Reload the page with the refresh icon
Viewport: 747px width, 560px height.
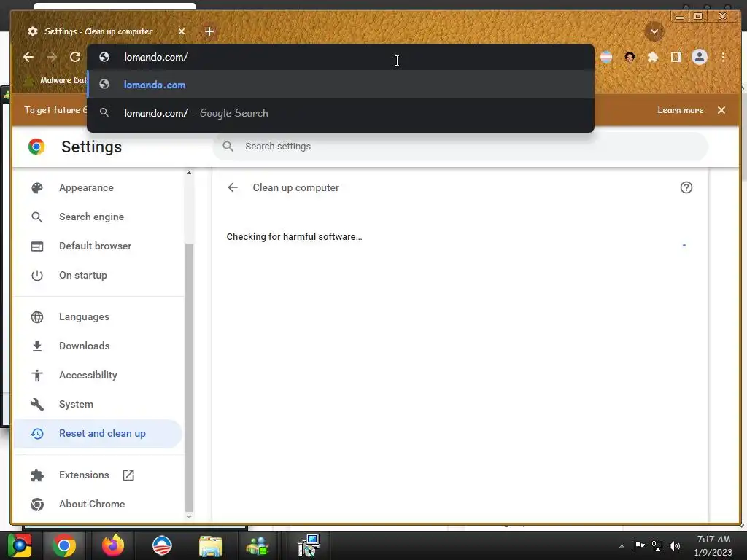(75, 57)
